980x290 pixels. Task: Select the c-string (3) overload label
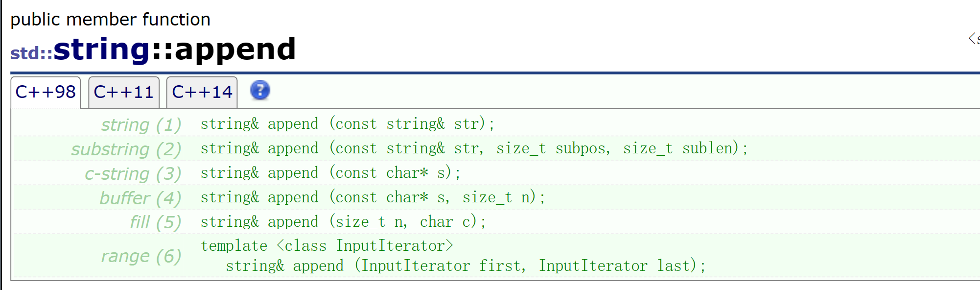tap(133, 174)
